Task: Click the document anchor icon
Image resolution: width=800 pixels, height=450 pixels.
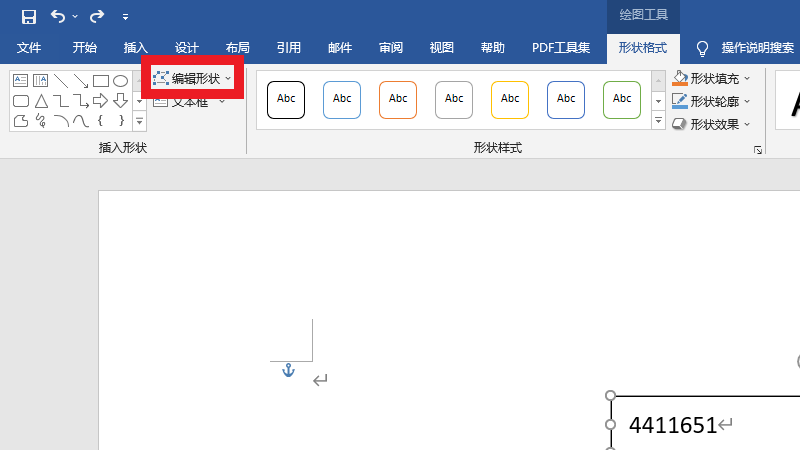Action: [288, 371]
